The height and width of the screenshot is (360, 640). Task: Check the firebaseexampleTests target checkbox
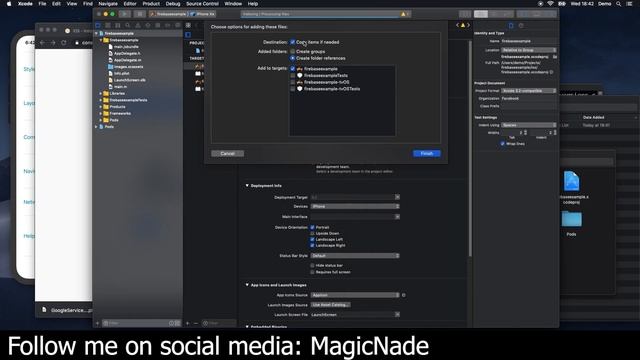[293, 76]
